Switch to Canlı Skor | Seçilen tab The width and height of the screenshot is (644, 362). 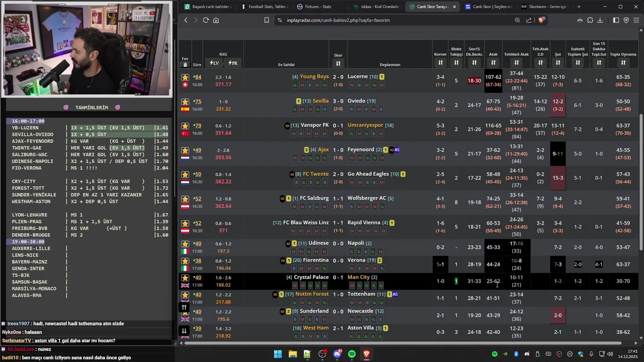click(489, 7)
